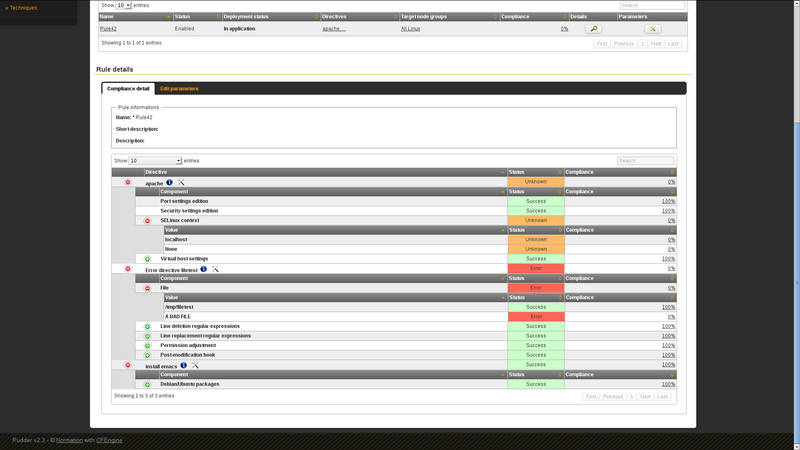Open the directives table entries count dropdown
The image size is (800, 450).
point(155,161)
